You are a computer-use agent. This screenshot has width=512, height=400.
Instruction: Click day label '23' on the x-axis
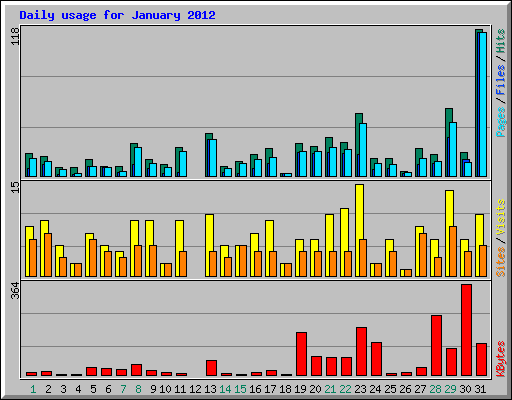click(360, 389)
